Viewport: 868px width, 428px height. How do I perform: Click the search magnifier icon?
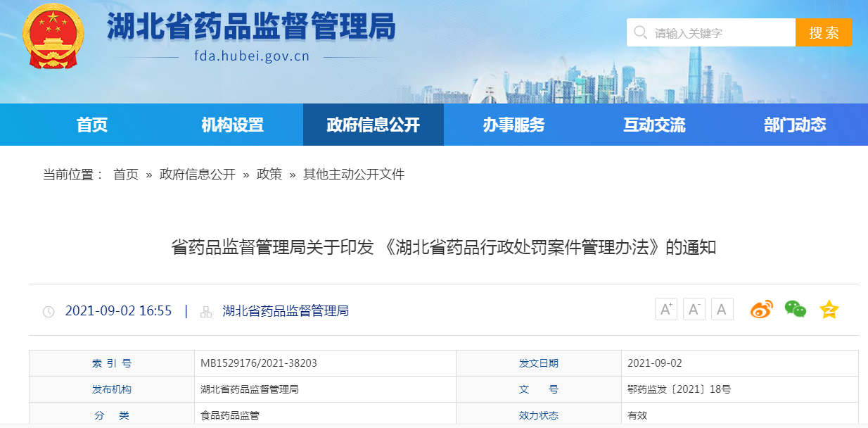[x=639, y=32]
